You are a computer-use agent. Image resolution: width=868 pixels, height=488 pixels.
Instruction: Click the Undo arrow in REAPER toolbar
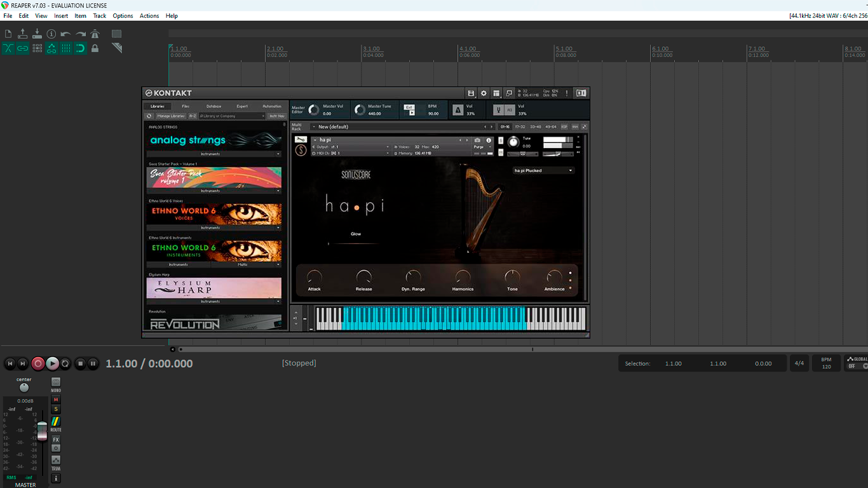click(65, 34)
